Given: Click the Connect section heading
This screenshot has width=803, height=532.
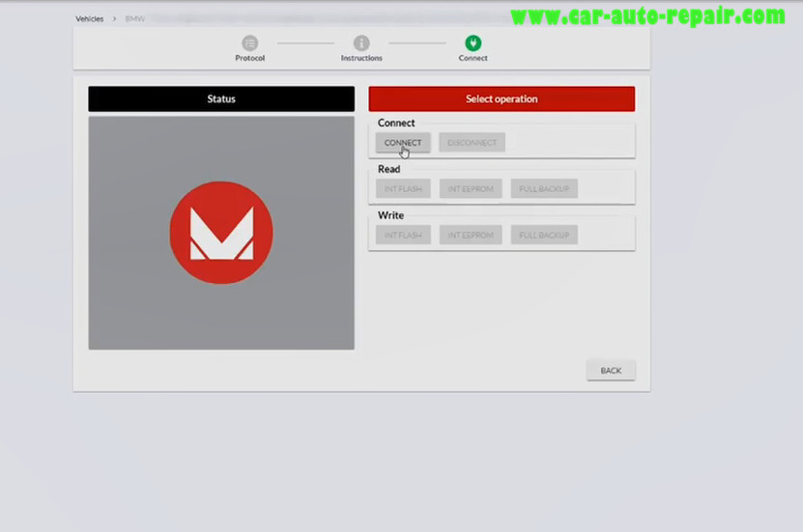Looking at the screenshot, I should pos(396,124).
